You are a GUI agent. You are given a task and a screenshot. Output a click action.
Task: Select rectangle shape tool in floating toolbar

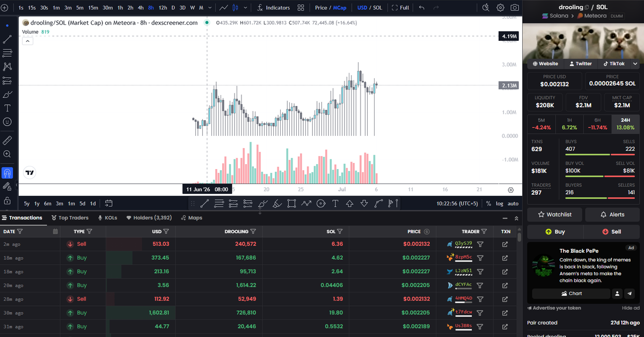coord(291,203)
